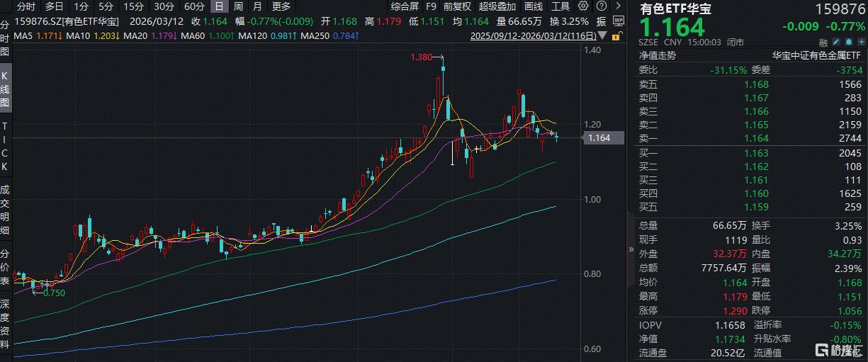
Task: Open the 分价表 sidebar tab
Action: click(5, 268)
